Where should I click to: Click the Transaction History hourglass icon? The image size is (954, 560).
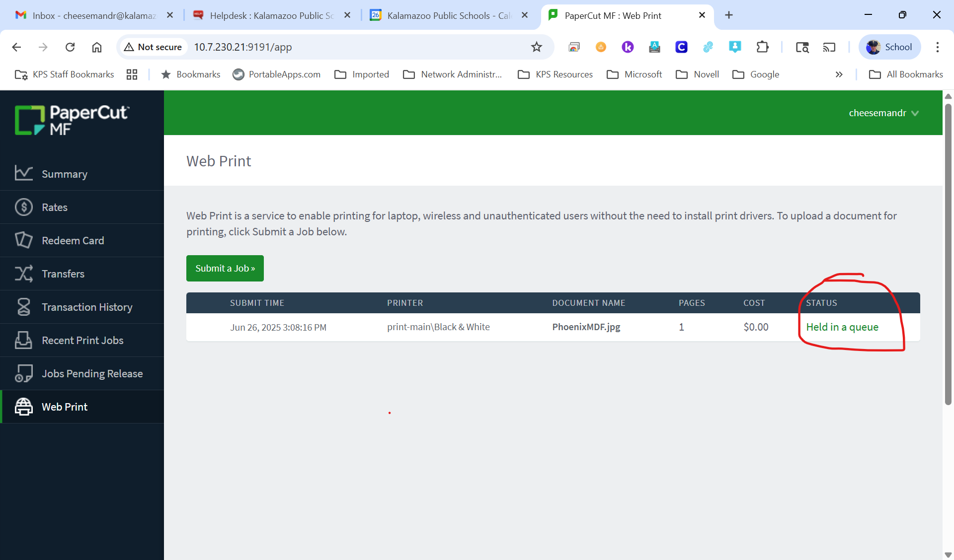23,307
